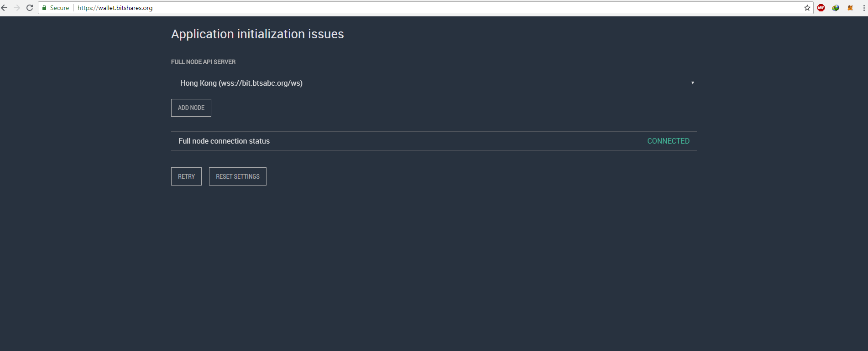Click the "Full node connection status" label
The image size is (868, 351).
coord(224,141)
